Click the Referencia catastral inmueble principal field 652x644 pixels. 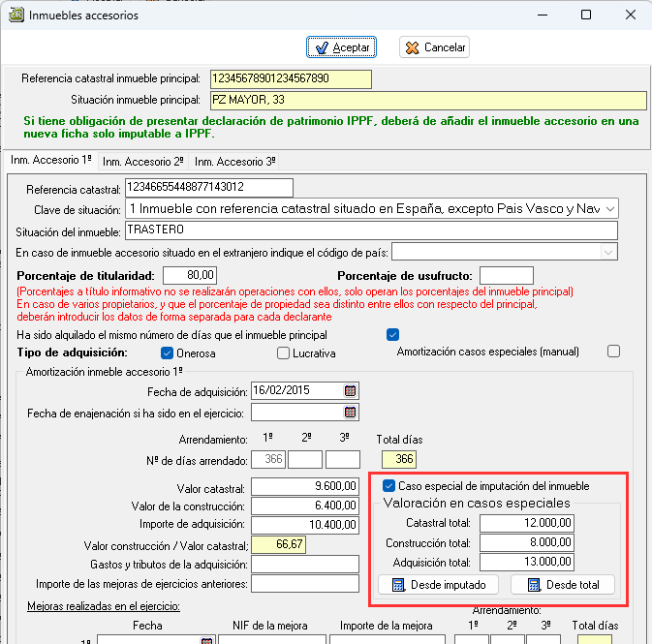(x=291, y=79)
